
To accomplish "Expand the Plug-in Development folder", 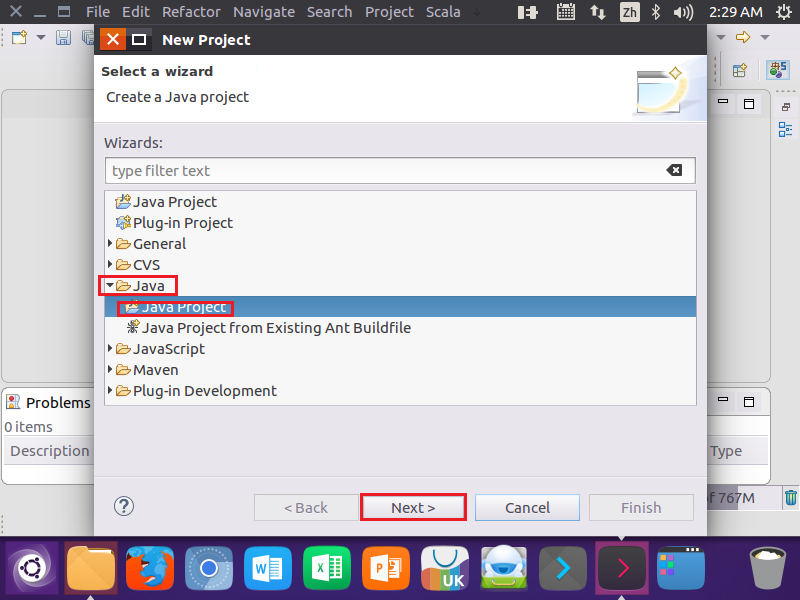I will [110, 390].
